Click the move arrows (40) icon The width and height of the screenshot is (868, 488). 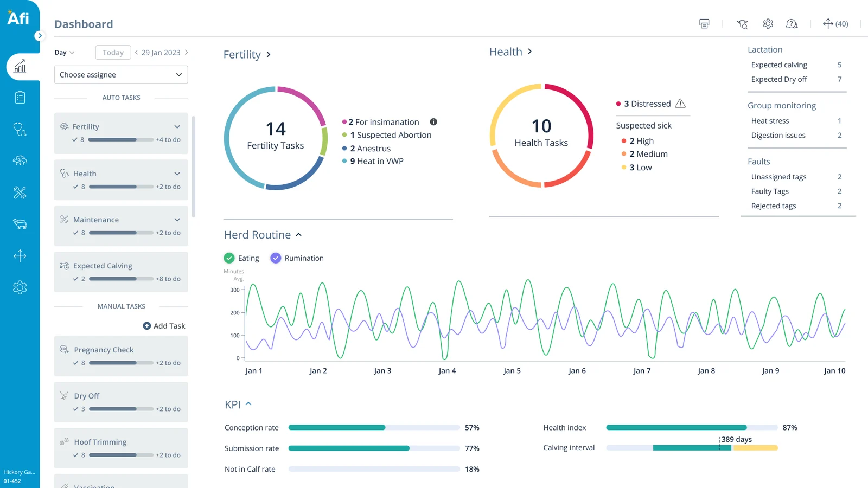[x=835, y=23]
